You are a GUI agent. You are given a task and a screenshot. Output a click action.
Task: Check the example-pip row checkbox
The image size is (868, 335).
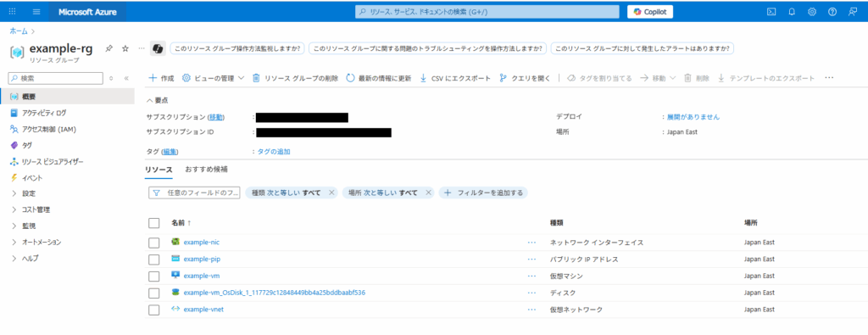(154, 260)
